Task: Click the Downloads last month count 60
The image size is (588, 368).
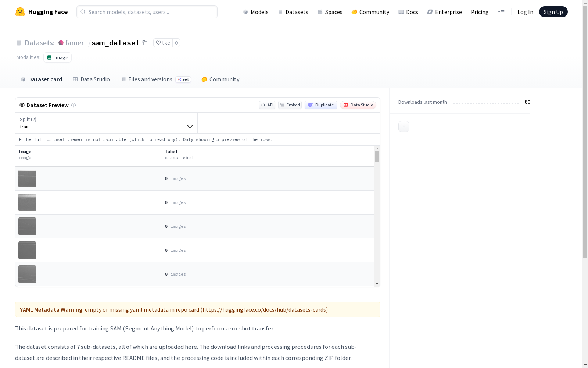Action: pos(527,102)
